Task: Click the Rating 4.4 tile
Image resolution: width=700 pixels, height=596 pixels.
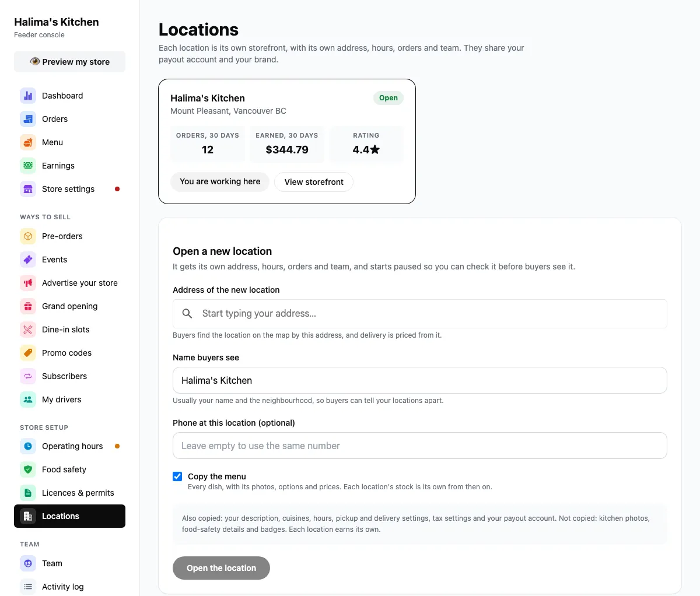Action: 366,144
